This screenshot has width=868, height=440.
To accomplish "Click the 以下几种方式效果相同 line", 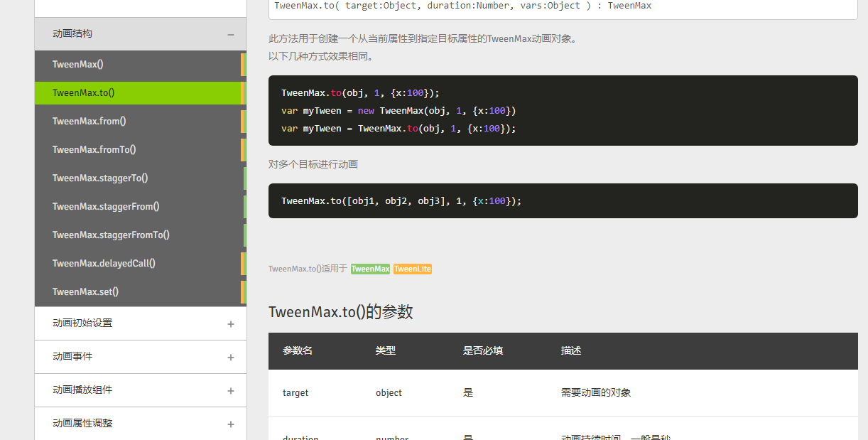I will point(321,56).
